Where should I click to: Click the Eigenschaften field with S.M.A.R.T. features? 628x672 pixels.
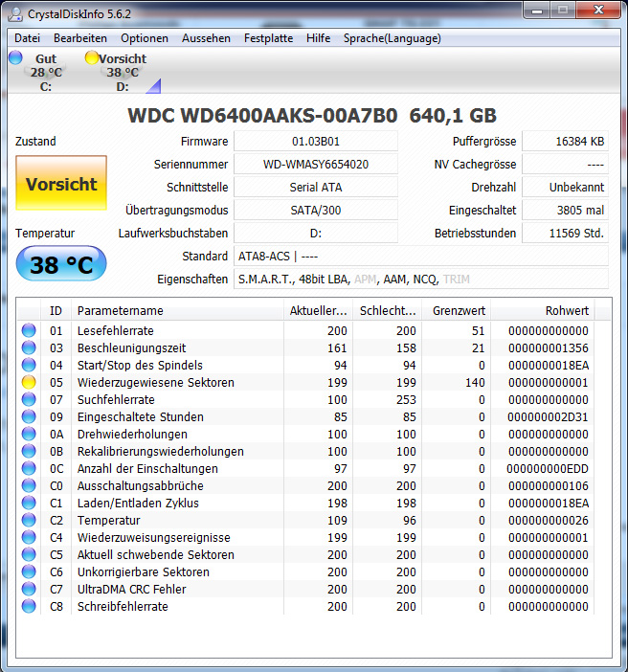point(421,280)
